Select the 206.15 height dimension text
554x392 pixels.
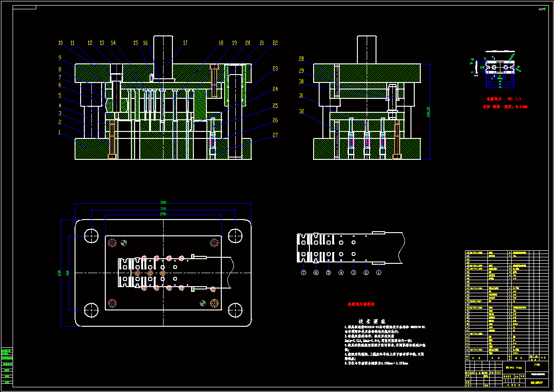(428, 112)
